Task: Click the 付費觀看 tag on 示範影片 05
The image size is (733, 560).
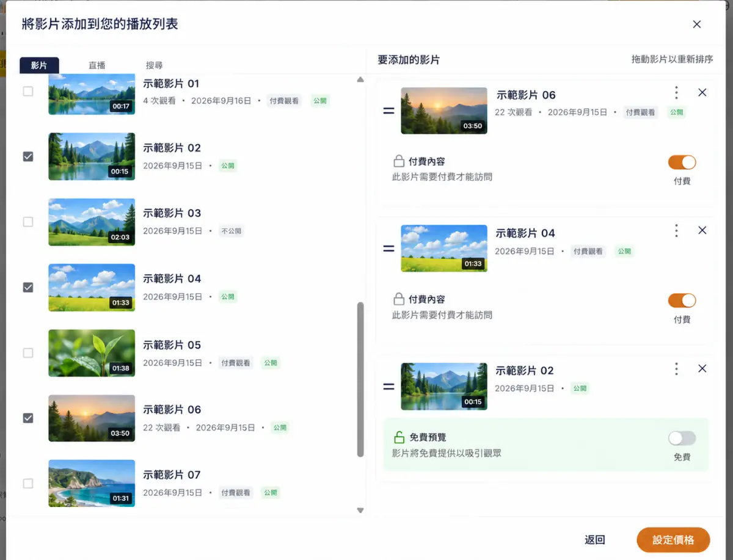Action: point(236,363)
